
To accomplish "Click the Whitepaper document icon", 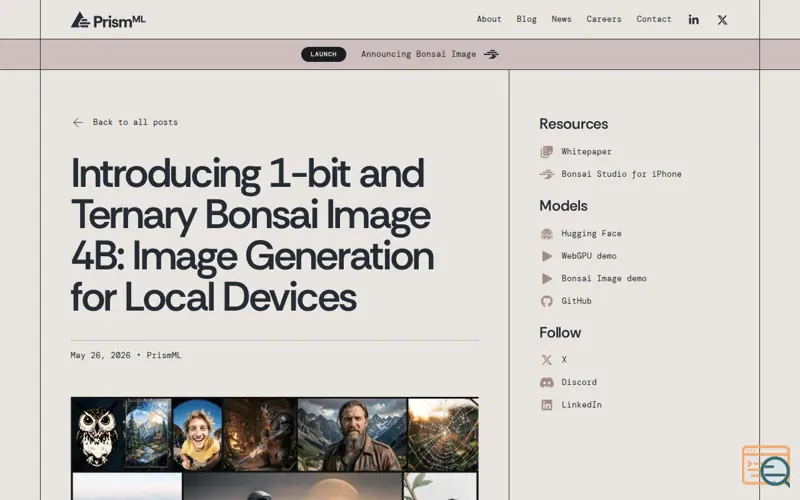I will tap(546, 152).
